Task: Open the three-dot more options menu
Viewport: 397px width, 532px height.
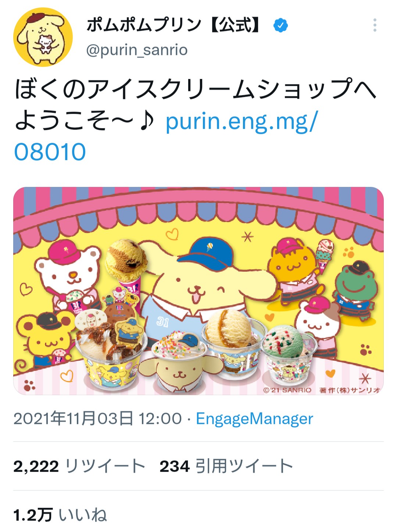Action: 375,25
